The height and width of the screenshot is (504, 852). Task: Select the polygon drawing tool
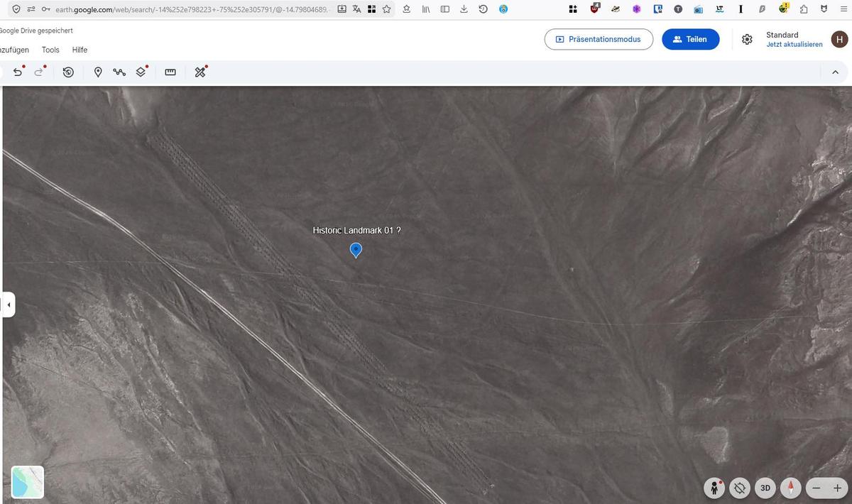click(x=141, y=72)
